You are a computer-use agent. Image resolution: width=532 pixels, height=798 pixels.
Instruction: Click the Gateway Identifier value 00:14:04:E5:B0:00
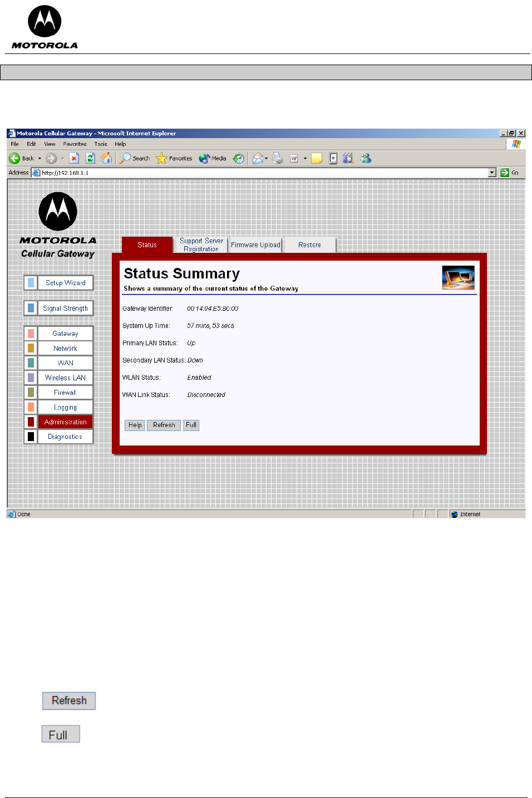(x=213, y=309)
